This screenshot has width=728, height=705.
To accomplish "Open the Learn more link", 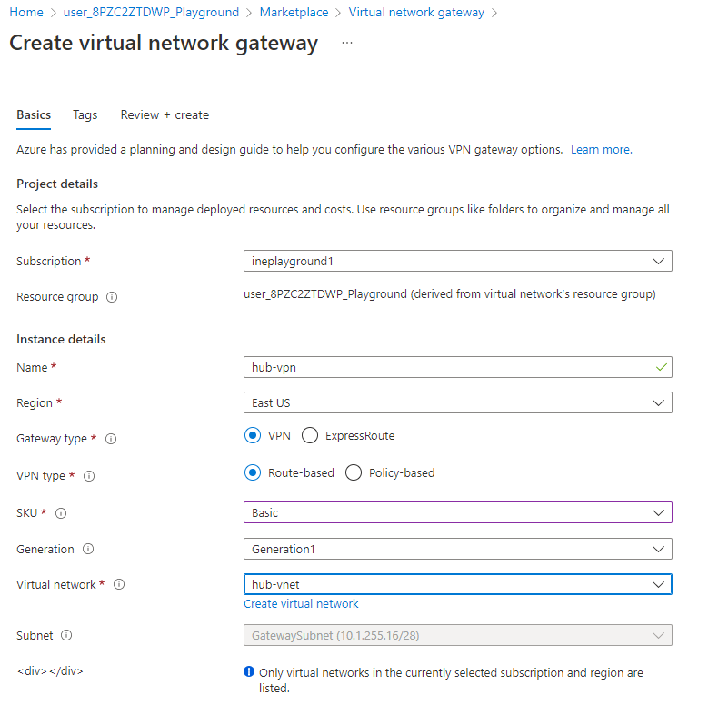I will tap(601, 150).
